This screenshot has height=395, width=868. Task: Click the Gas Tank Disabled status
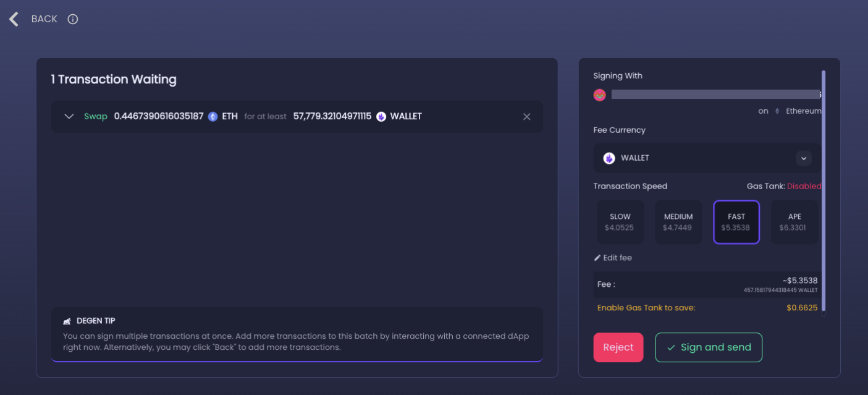[x=804, y=186]
